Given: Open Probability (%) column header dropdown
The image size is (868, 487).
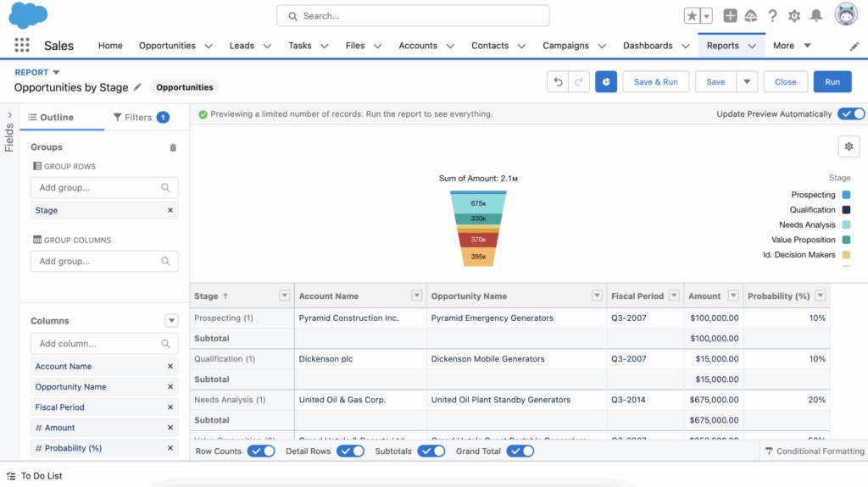Looking at the screenshot, I should point(821,296).
